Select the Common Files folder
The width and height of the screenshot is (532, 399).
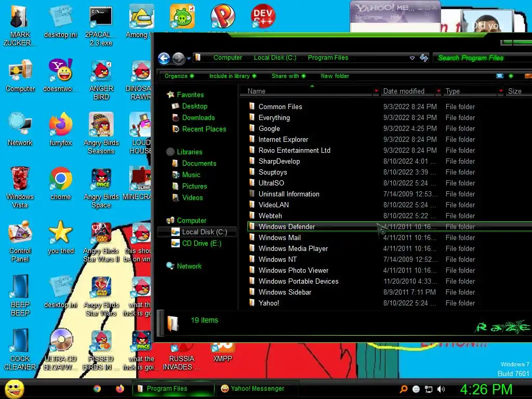click(280, 107)
